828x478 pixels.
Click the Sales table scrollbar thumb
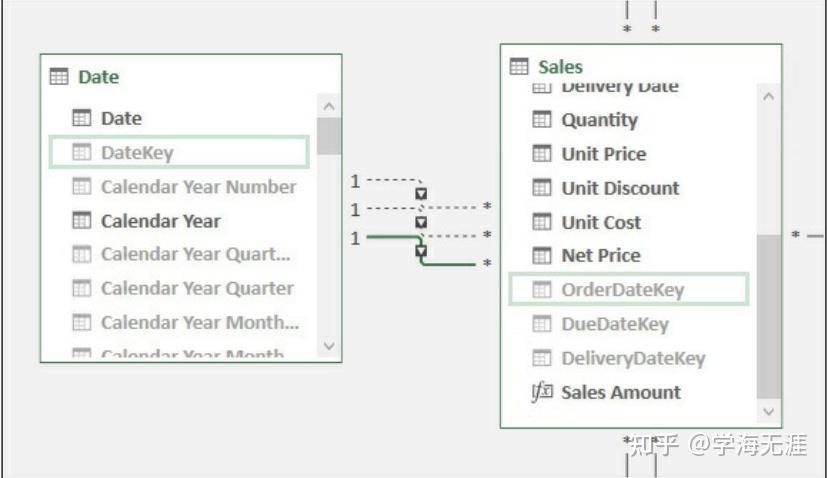pyautogui.click(x=769, y=316)
